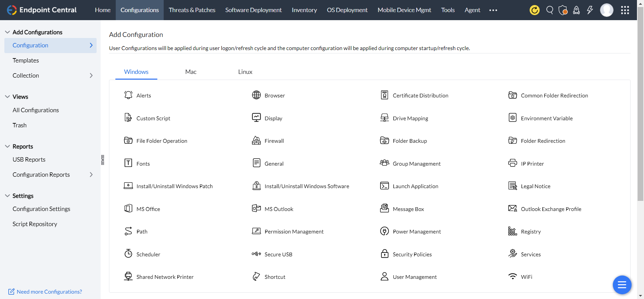The width and height of the screenshot is (644, 299).
Task: Open the Power Management icon
Action: [x=384, y=231]
